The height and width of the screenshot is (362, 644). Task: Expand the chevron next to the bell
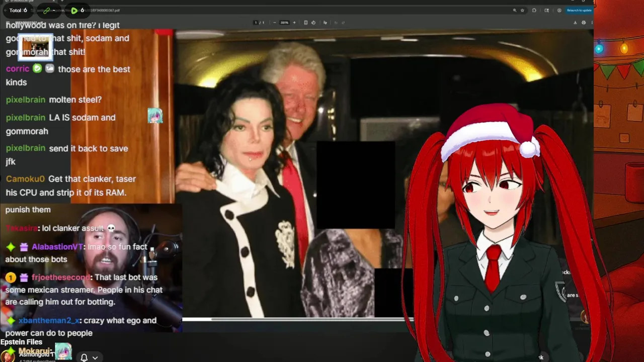[x=95, y=357]
